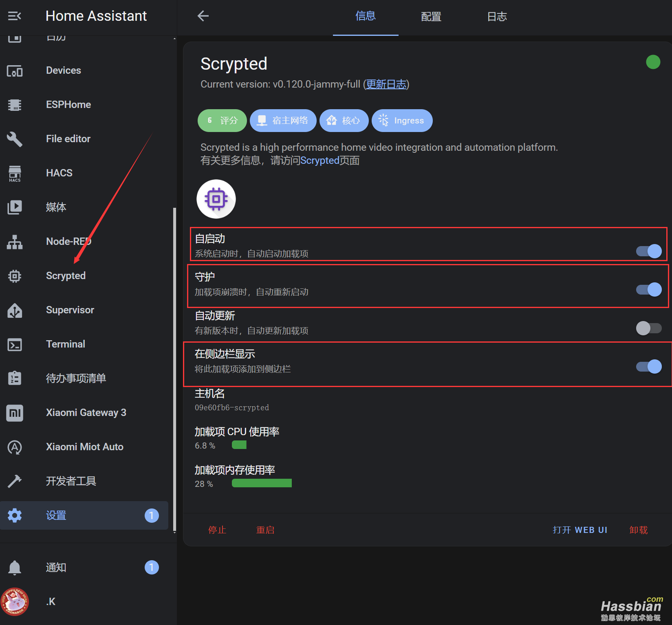Click the Home Assistant title
The width and height of the screenshot is (672, 625).
(96, 16)
